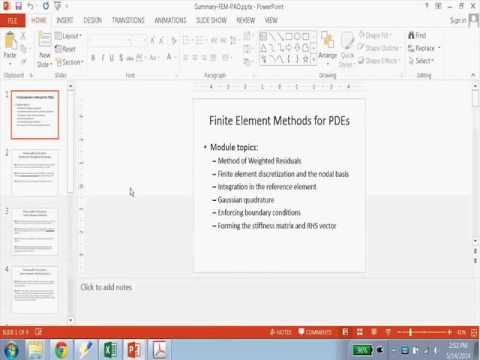Click the Paste clipboard icon
This screenshot has height=360, width=480.
coord(10,41)
